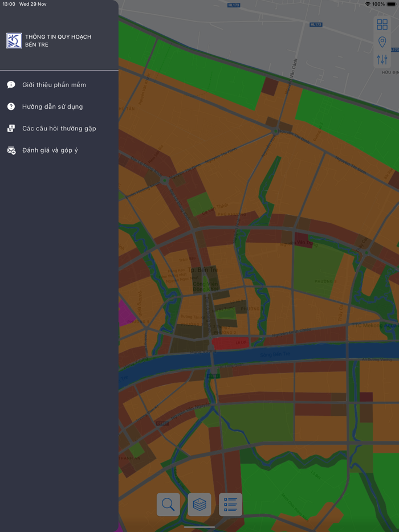Open the grid basemap switcher icon
Viewport: 399px width, 532px height.
pos(382,24)
